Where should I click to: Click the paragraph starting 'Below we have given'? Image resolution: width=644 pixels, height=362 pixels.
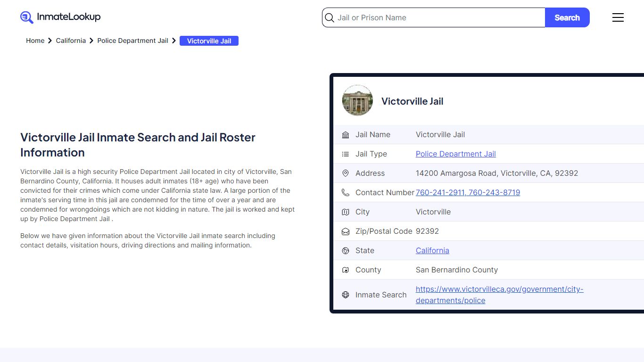(x=148, y=240)
